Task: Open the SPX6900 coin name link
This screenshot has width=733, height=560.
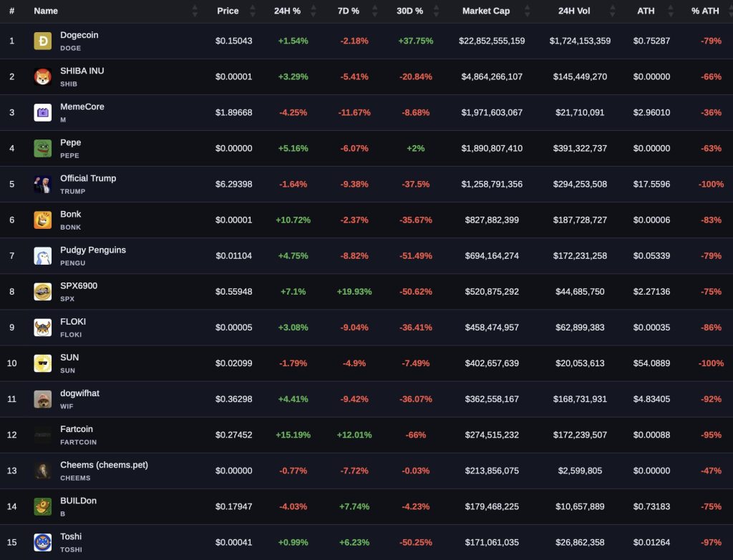Action: pos(79,286)
